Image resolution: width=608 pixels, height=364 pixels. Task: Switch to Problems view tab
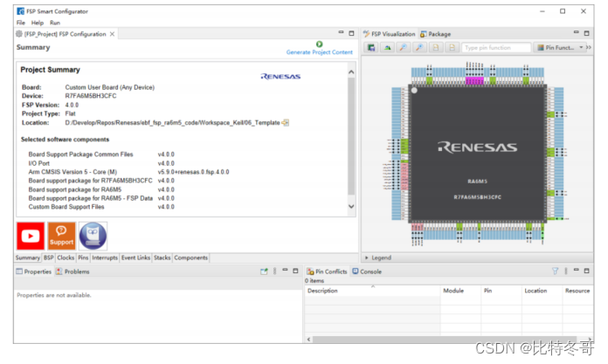[73, 271]
